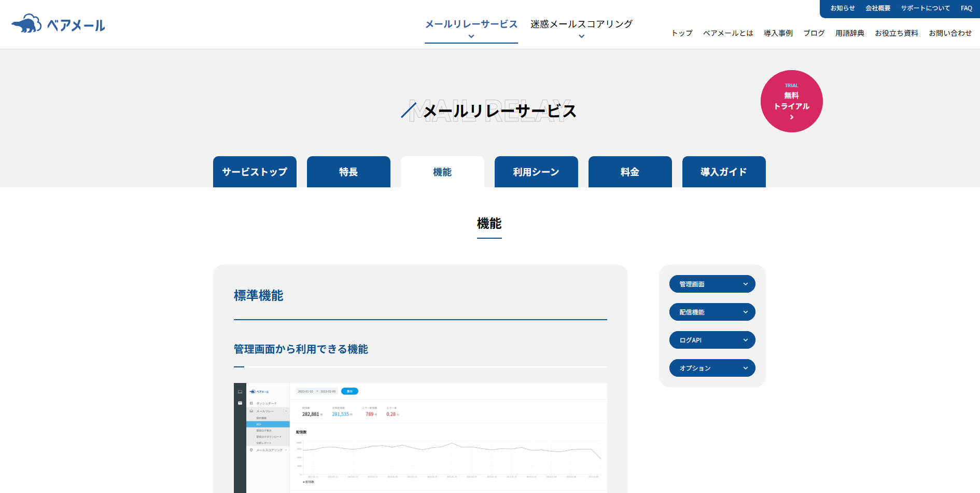This screenshot has height=493, width=980.
Task: Click the 管理画面から利用できる機能 heading
Action: tap(301, 349)
